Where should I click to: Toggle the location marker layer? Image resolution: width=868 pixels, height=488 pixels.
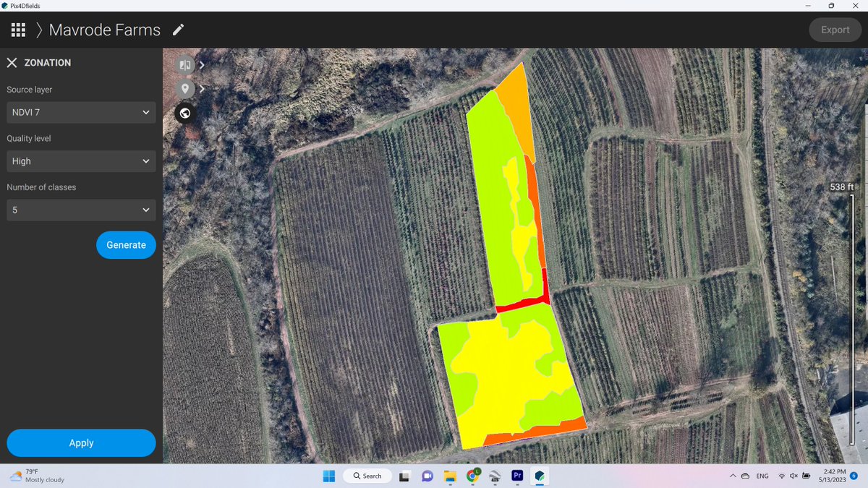(184, 88)
